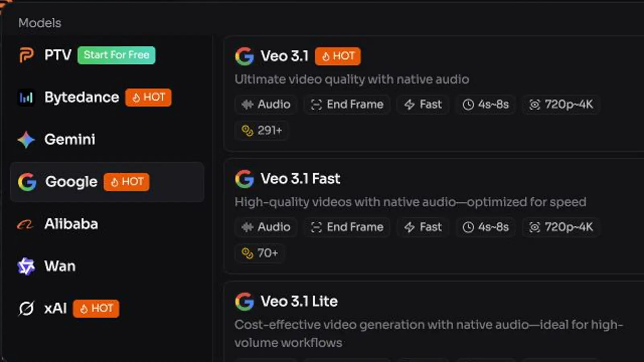This screenshot has height=362, width=644.
Task: Click the Google logo beside Veo 3.1 Fast
Action: pyautogui.click(x=244, y=179)
